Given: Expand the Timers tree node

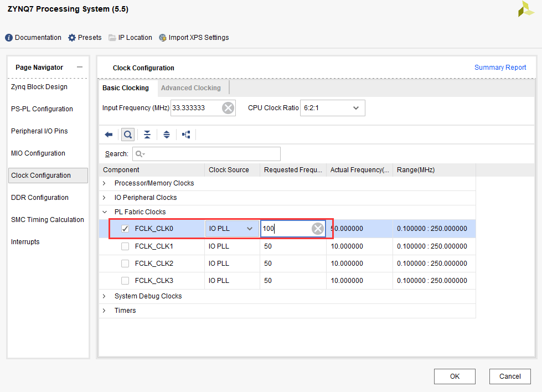Looking at the screenshot, I should coord(104,311).
